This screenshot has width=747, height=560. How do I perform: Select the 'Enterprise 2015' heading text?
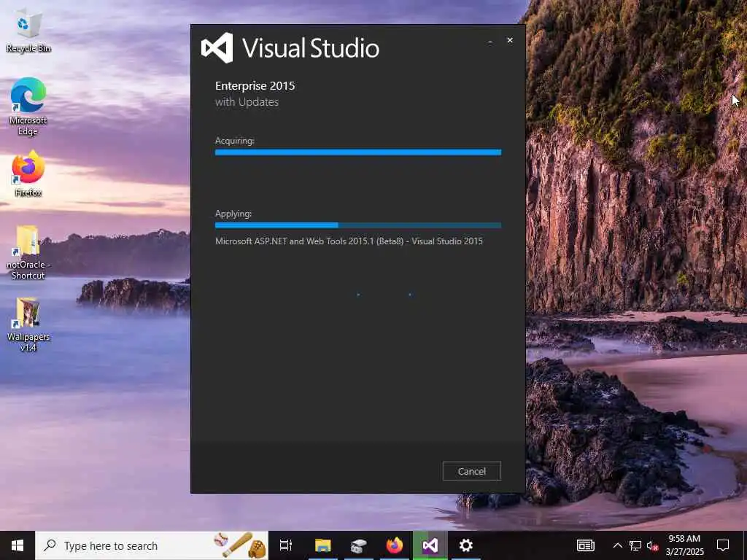(x=255, y=86)
